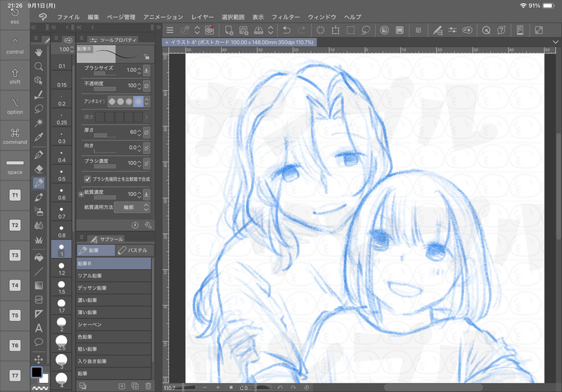The height and width of the screenshot is (392, 562).
Task: Select the auto select magic wand tool
Action: coord(39,123)
